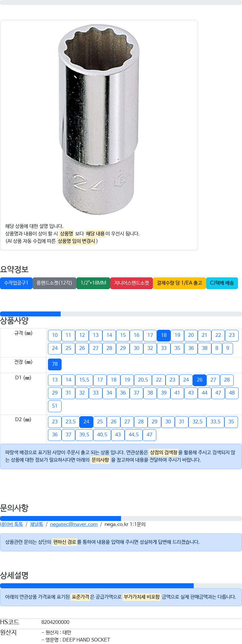This screenshot has height=644, width=242.
Task: Click the green 1/2"*18MM tag
Action: 93,283
